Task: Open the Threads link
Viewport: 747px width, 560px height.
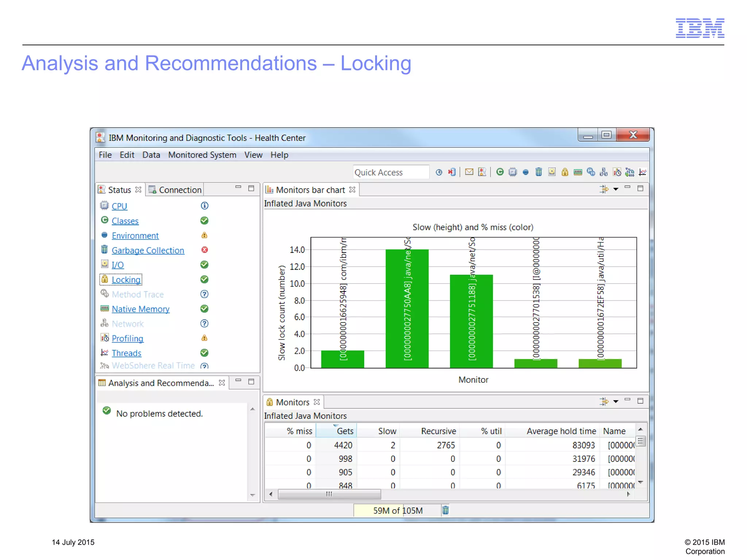Action: tap(126, 353)
